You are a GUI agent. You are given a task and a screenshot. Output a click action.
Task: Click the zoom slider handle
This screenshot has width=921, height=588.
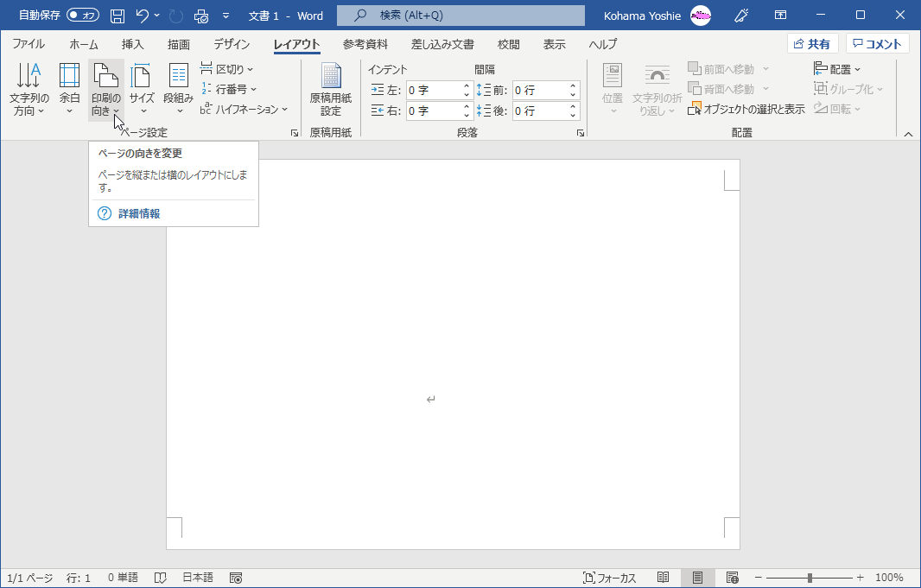(810, 578)
